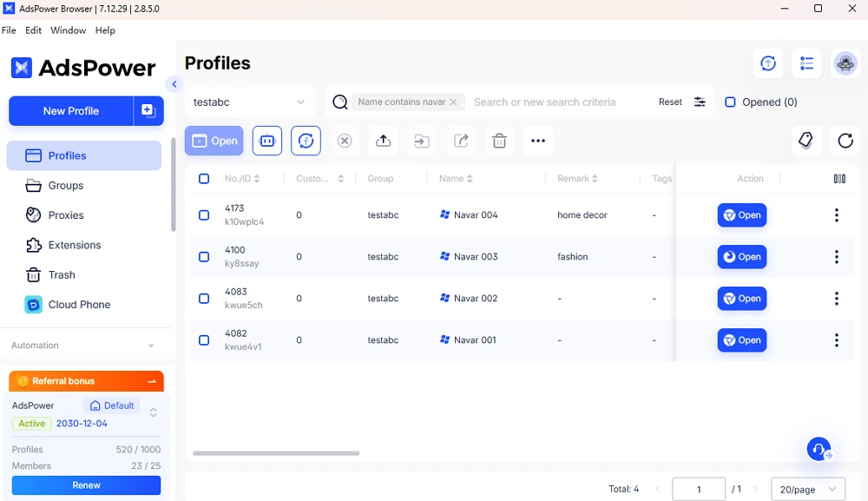Open the Help menu

coord(105,30)
